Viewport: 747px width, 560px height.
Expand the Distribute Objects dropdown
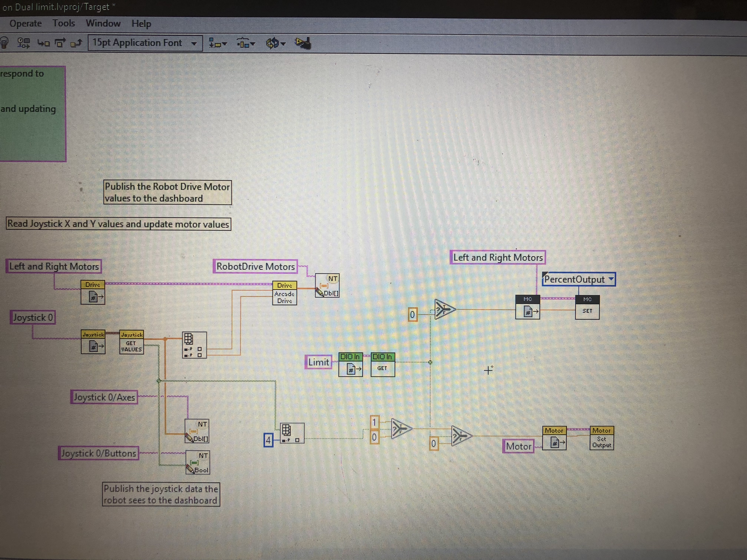tap(246, 43)
